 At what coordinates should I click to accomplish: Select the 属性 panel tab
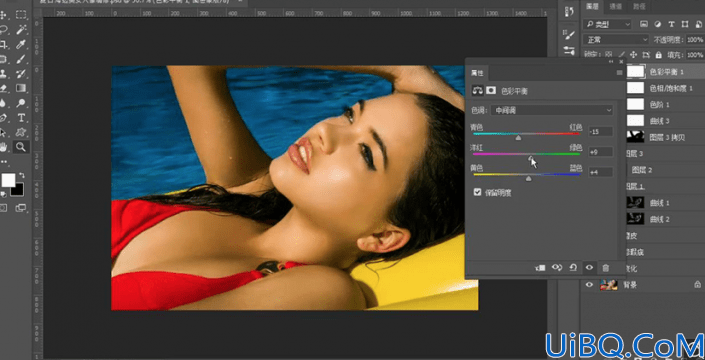point(477,73)
